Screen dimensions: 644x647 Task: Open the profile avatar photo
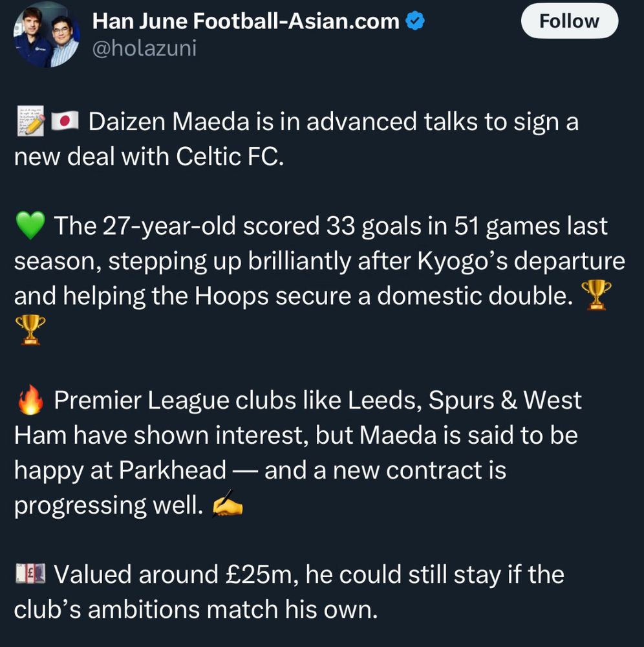pos(47,36)
